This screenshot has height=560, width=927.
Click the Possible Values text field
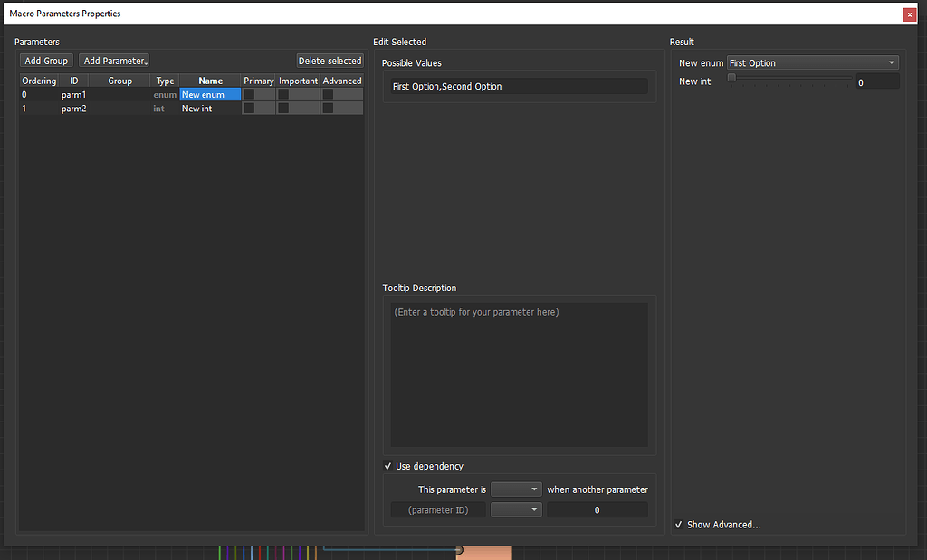pos(519,85)
